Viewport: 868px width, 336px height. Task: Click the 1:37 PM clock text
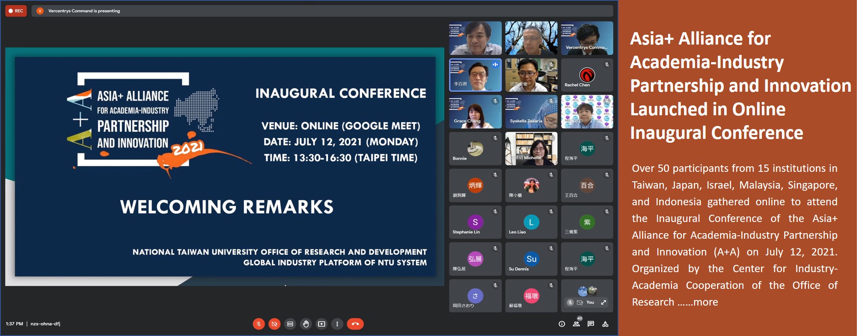tap(15, 324)
